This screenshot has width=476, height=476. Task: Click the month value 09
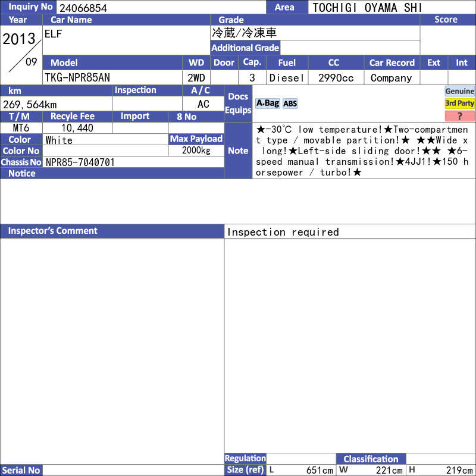(32, 62)
